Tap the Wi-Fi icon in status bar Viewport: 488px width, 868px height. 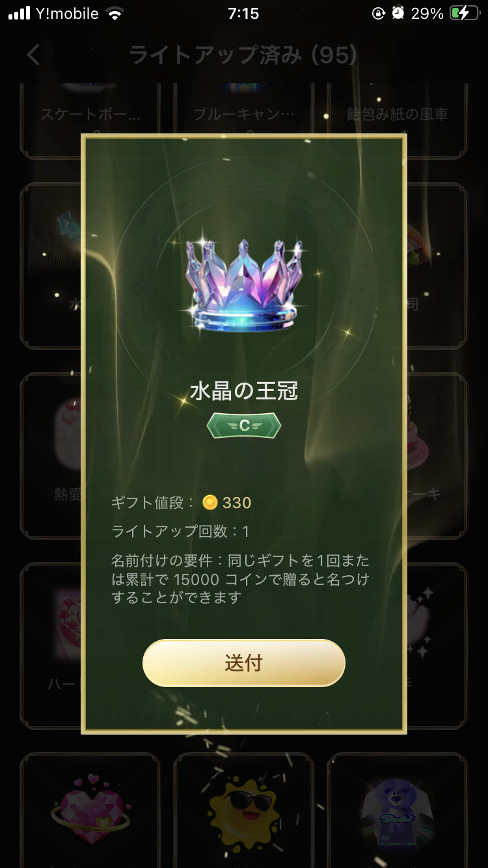115,14
